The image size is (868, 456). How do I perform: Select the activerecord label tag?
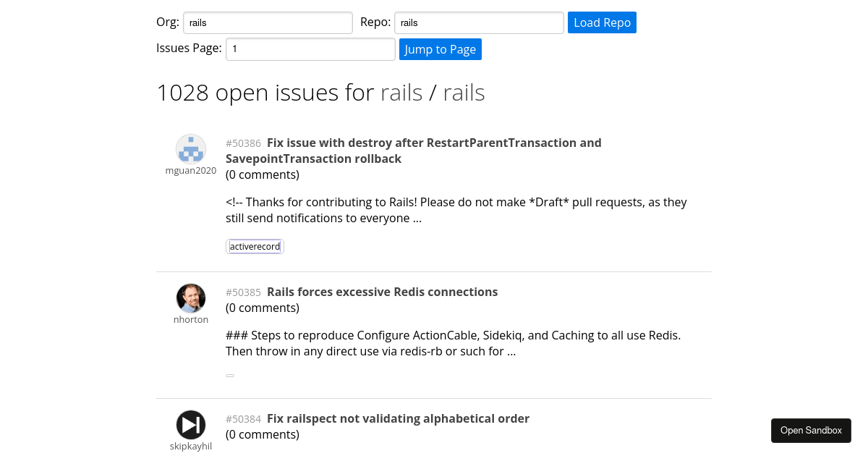click(x=255, y=246)
